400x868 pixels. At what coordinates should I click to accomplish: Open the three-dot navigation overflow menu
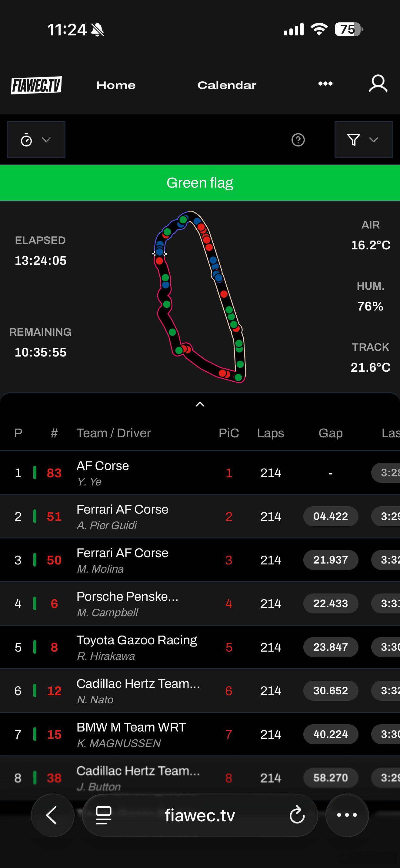tap(325, 84)
